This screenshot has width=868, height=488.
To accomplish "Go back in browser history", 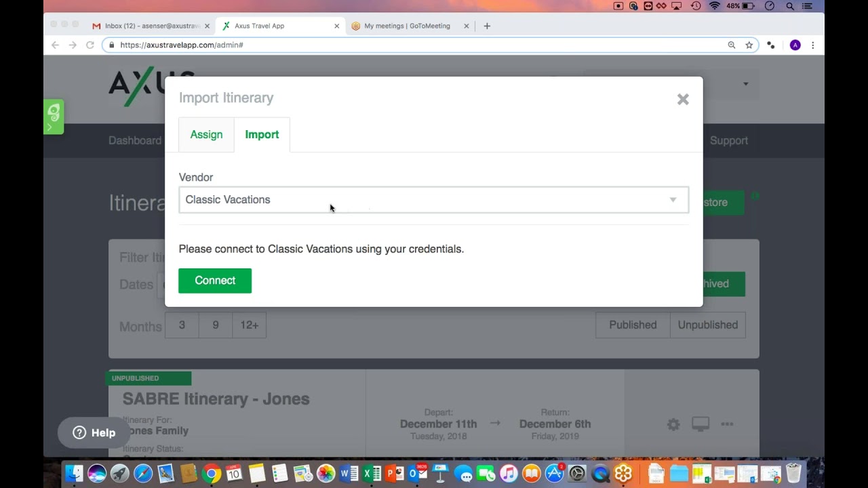I will pos(55,45).
